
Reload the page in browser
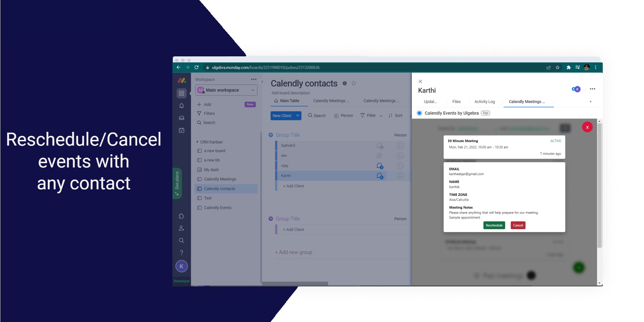point(197,67)
